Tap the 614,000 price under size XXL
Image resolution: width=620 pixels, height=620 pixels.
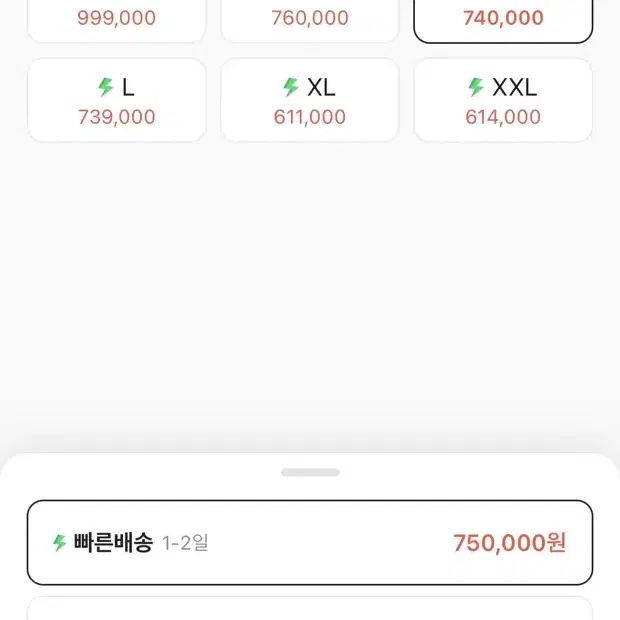(503, 117)
